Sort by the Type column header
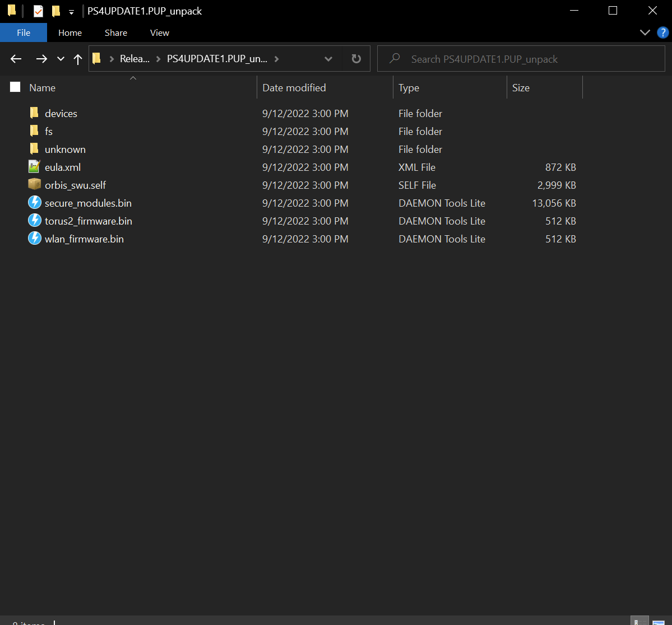The height and width of the screenshot is (625, 672). pyautogui.click(x=450, y=87)
